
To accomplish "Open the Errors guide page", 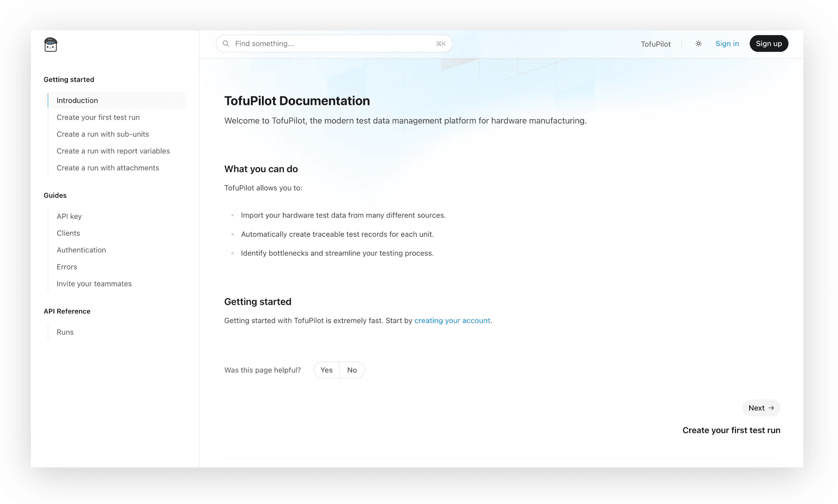I will (x=67, y=267).
